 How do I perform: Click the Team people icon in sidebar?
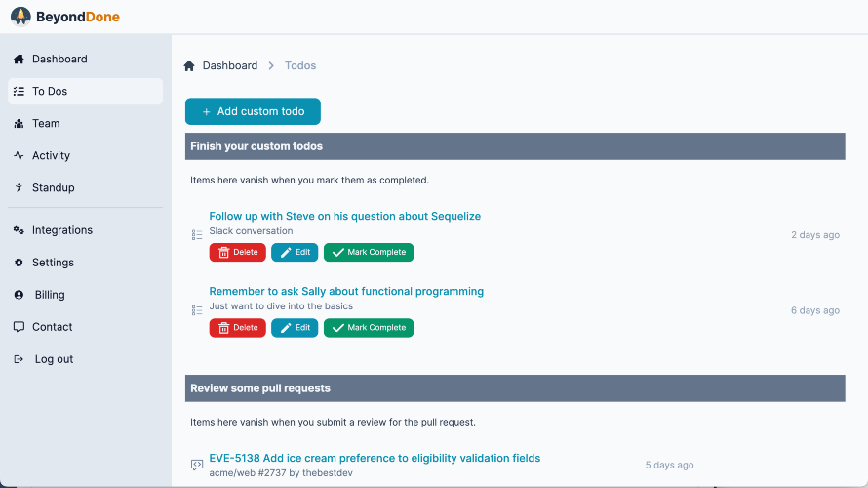click(19, 124)
